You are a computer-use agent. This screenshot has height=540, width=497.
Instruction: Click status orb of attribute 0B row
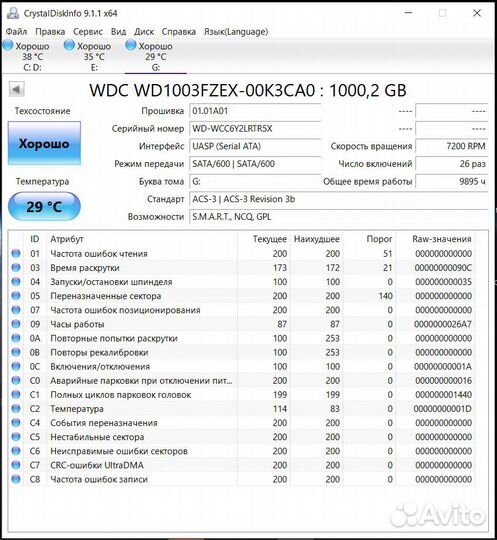[16, 352]
